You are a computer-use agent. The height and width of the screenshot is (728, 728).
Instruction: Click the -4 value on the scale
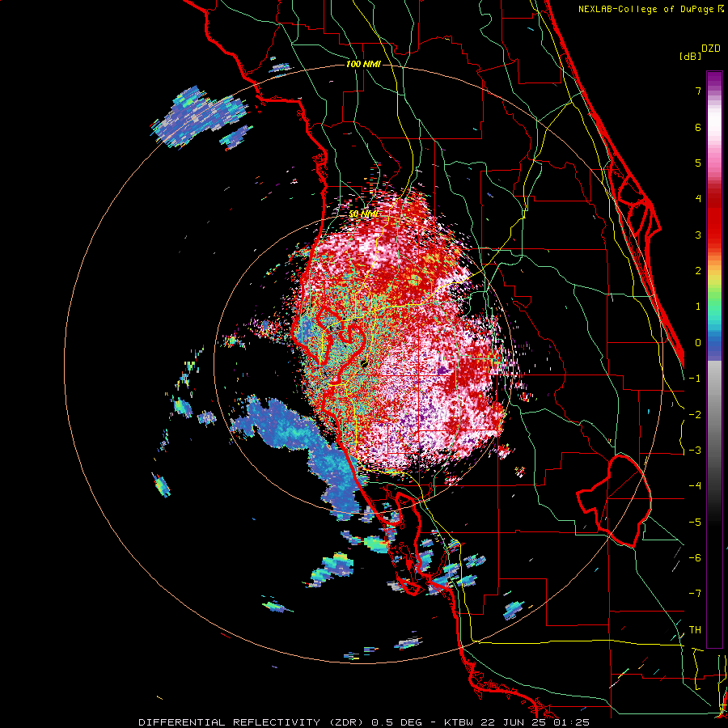pos(695,486)
